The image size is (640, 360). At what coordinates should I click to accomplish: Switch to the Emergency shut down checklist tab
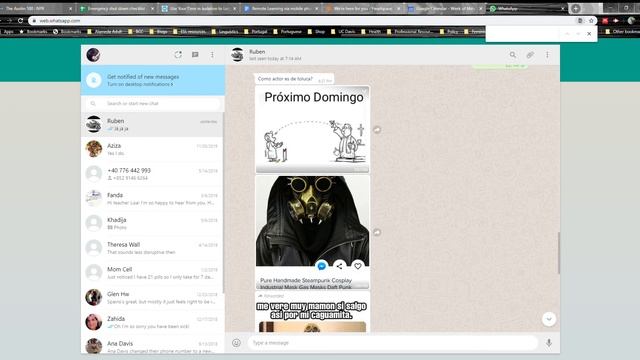[116, 8]
